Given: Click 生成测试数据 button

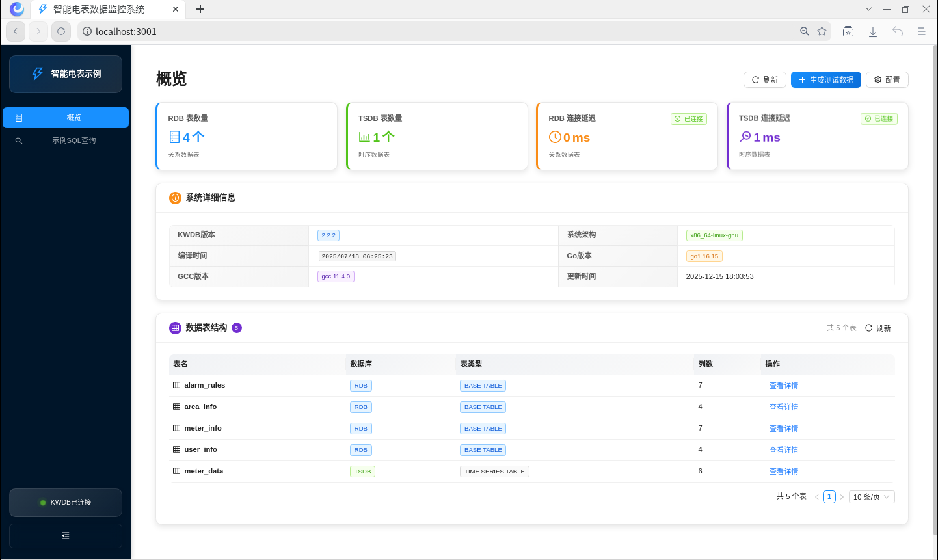Looking at the screenshot, I should (x=826, y=79).
